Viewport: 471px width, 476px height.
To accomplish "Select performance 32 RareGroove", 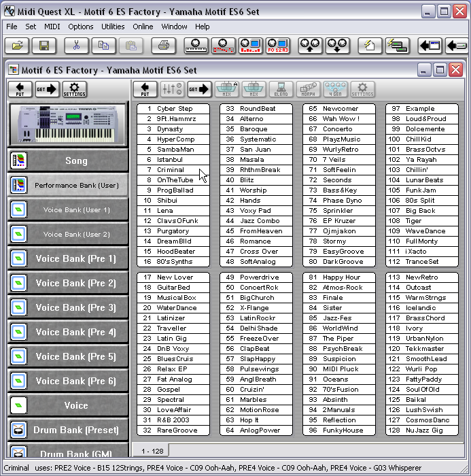I will (173, 430).
